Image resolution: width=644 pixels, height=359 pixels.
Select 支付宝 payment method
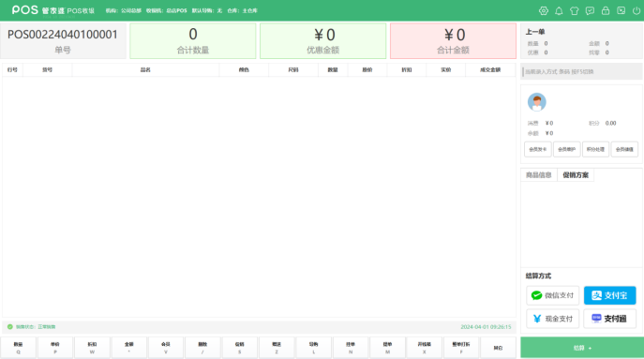(610, 295)
